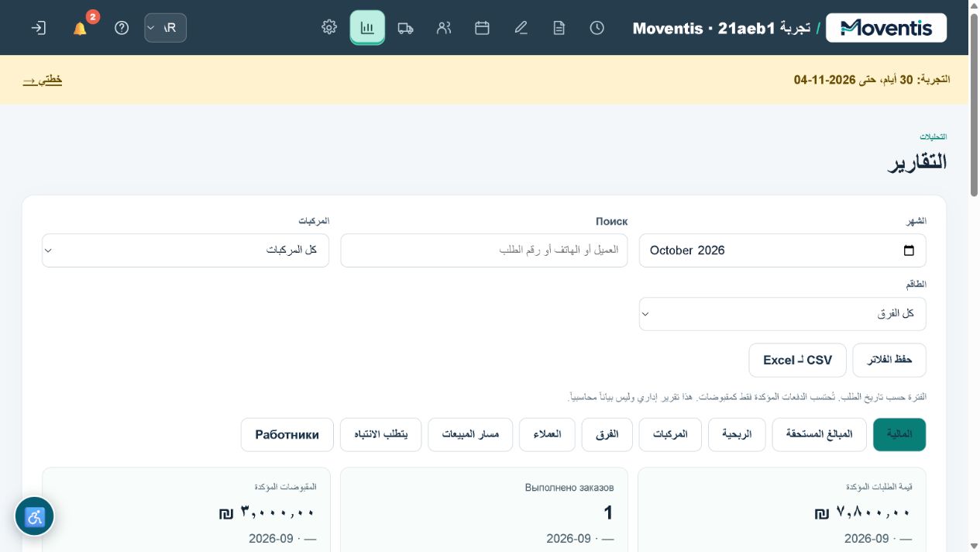Open the customers people icon
Viewport: 980px width, 552px height.
click(x=444, y=28)
